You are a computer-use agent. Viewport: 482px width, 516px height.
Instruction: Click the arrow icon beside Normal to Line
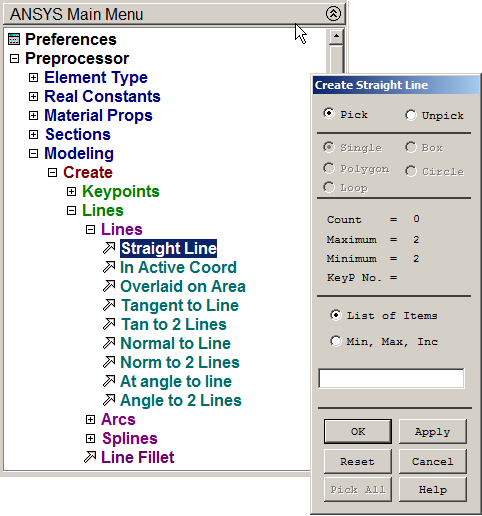(109, 343)
